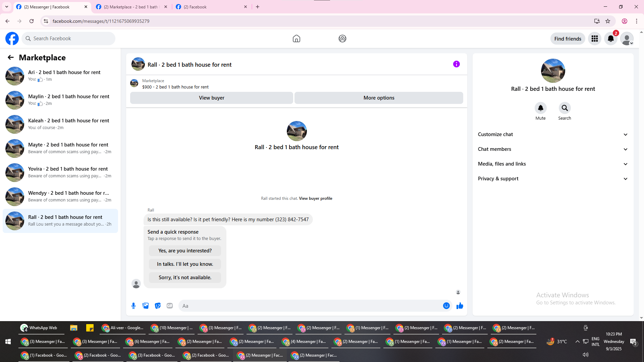Open the View buyer profile link

click(316, 198)
